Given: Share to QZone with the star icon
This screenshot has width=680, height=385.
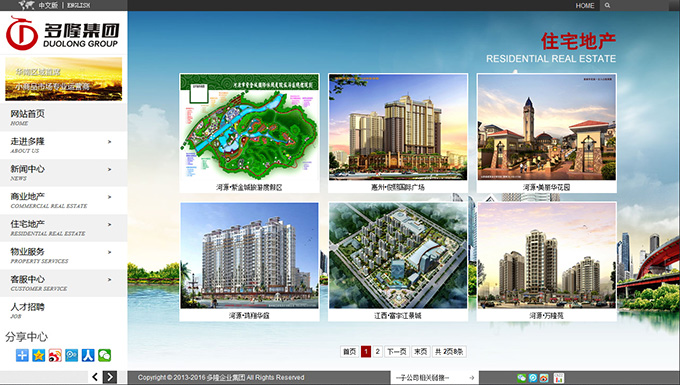Looking at the screenshot, I should click(x=39, y=355).
